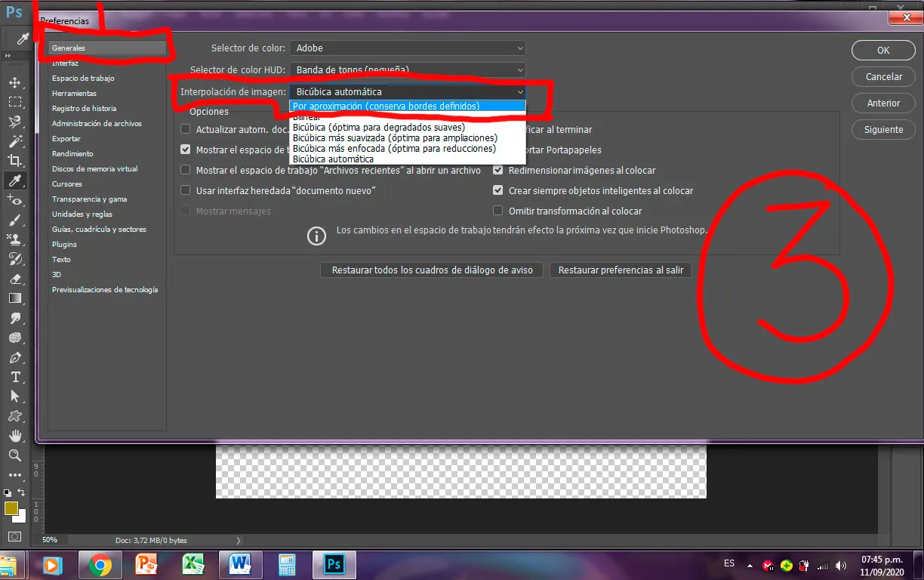Uncheck 'Redimensionar imágenes al colocar'
924x580 pixels.
coord(498,170)
